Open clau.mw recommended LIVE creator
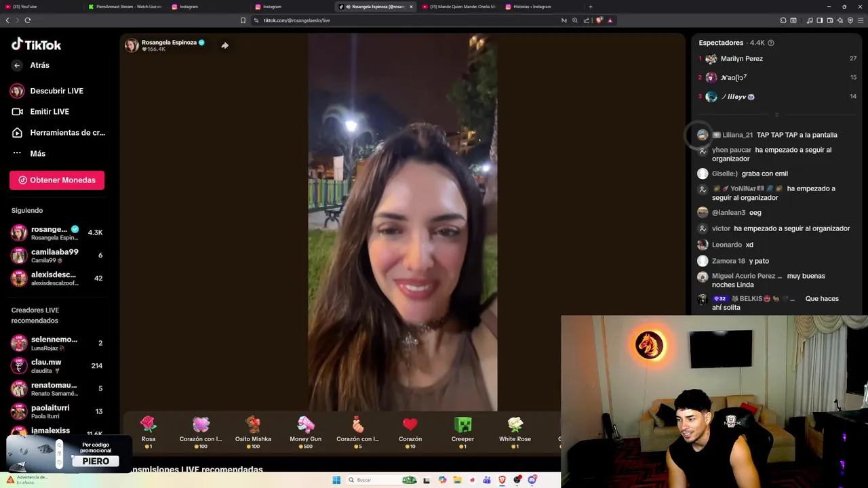 coord(57,366)
